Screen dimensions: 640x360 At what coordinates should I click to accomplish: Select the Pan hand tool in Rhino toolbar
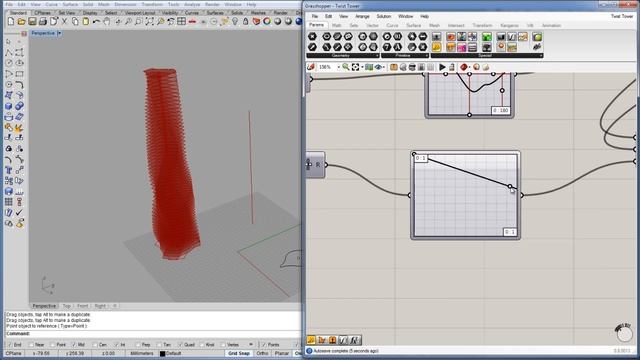(x=107, y=22)
